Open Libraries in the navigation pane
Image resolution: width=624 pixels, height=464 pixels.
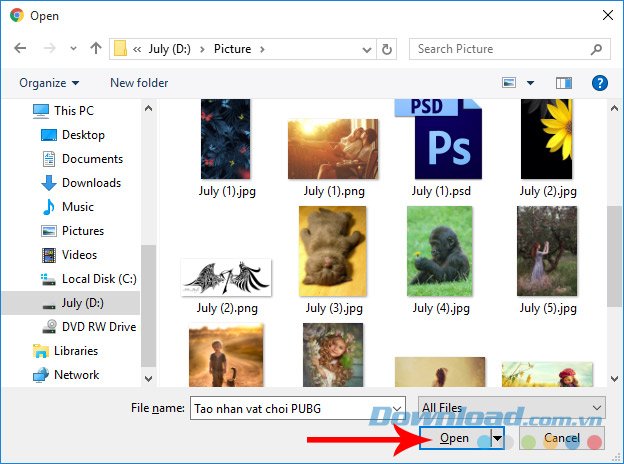pos(76,351)
